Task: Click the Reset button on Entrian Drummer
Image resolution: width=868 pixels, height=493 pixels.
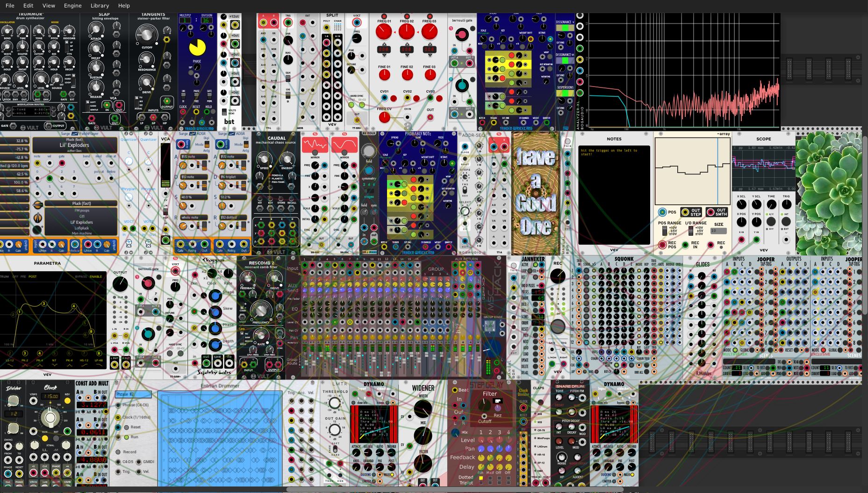Action: tap(126, 427)
